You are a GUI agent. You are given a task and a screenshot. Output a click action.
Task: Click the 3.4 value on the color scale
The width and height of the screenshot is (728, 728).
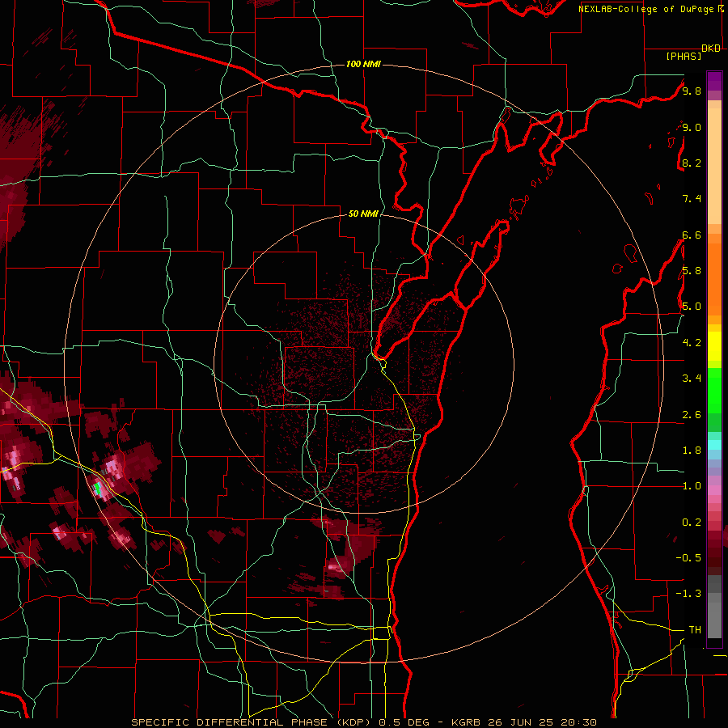click(x=692, y=379)
